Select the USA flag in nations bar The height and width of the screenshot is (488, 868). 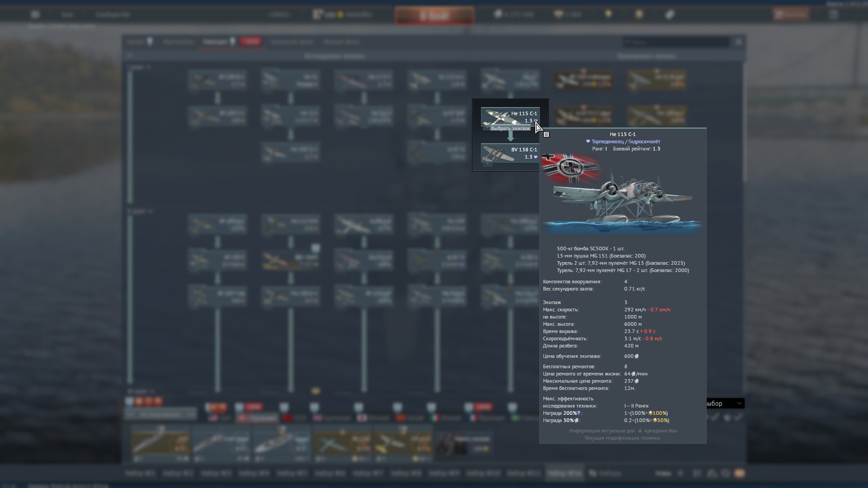pos(213,418)
